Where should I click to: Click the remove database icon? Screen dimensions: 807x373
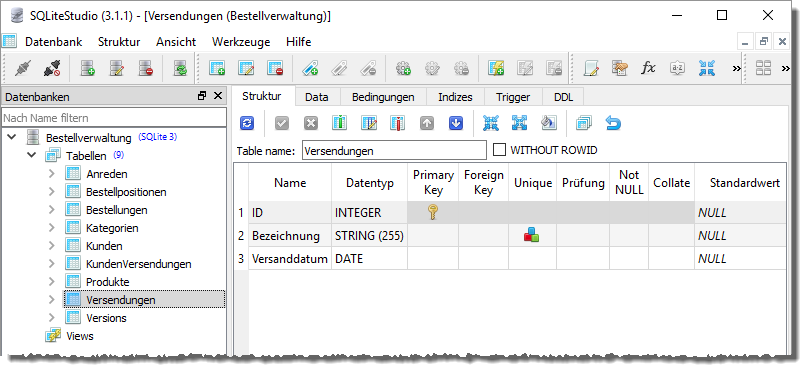tap(146, 68)
